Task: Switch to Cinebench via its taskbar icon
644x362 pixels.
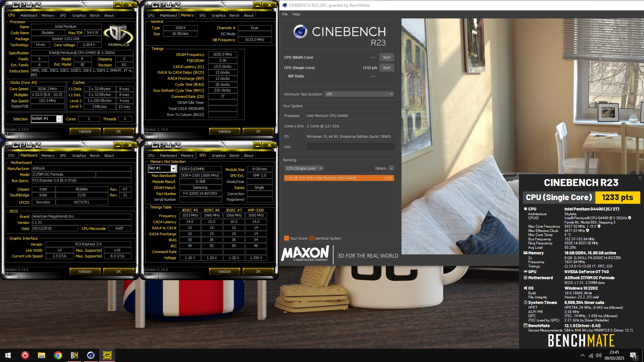Action: click(91, 355)
